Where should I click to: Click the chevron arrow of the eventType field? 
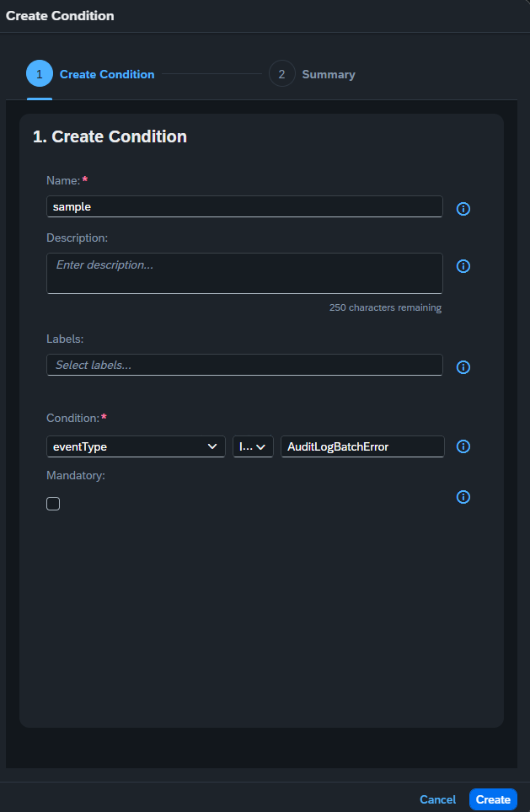click(211, 446)
